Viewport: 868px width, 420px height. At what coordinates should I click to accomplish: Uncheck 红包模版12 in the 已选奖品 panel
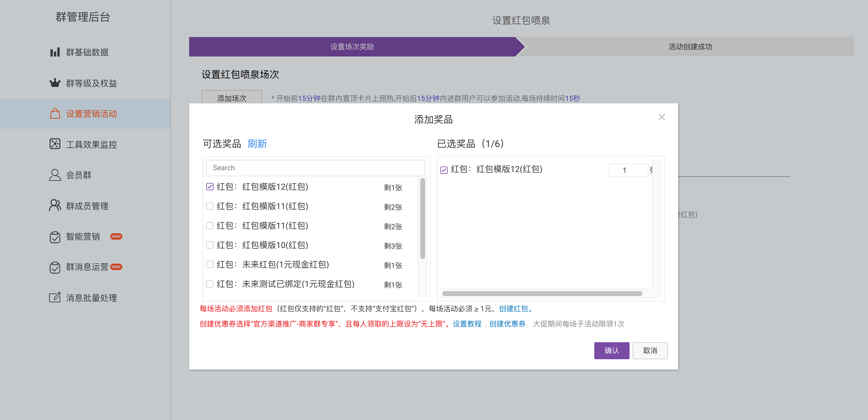[444, 170]
